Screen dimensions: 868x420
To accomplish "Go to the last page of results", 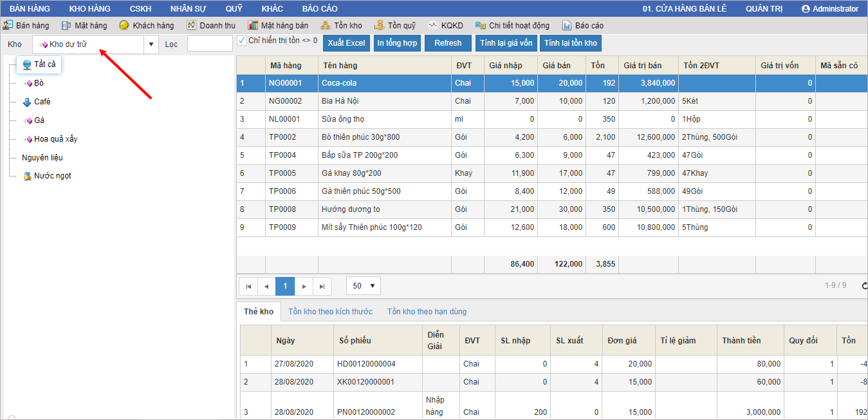I will [322, 286].
